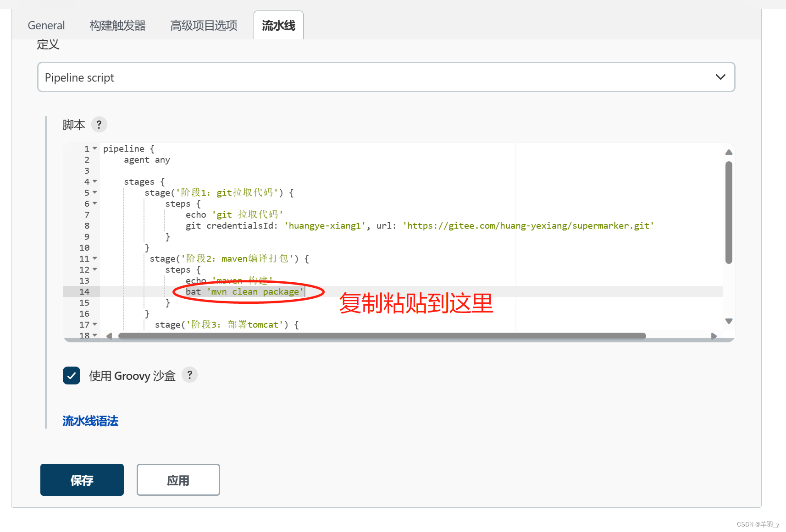
Task: Click the horizontal scroll right arrow
Action: (x=714, y=336)
